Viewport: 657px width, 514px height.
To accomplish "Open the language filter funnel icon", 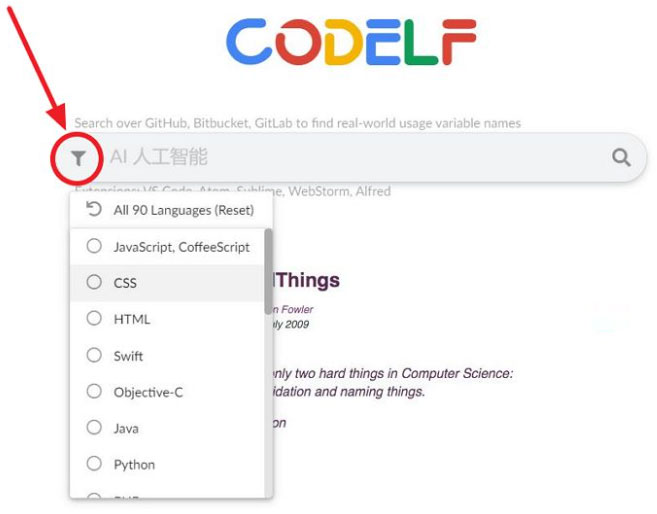I will coord(78,158).
